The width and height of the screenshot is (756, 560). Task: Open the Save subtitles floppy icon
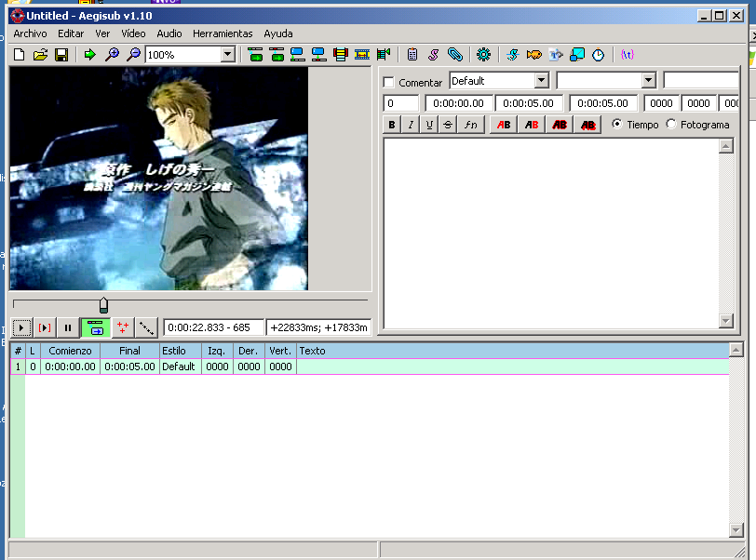click(61, 55)
